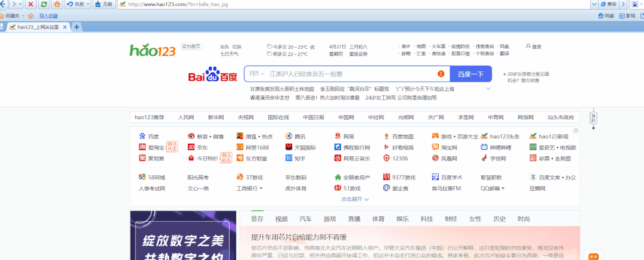Screen dimensions: 644x260
Task: Click the add-to-favorites star icon
Action: (31, 16)
